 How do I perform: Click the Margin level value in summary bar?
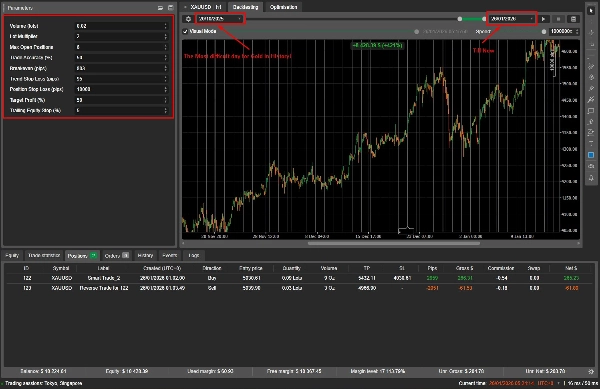pos(378,371)
